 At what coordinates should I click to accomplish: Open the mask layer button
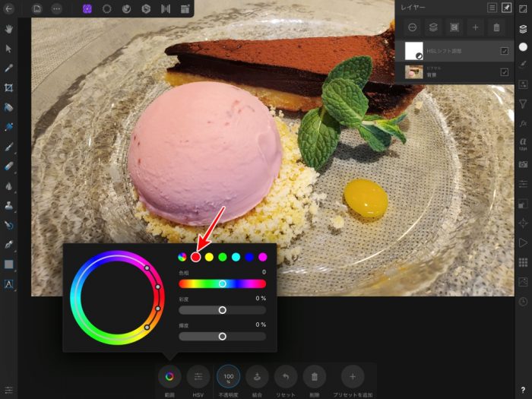pyautogui.click(x=454, y=27)
